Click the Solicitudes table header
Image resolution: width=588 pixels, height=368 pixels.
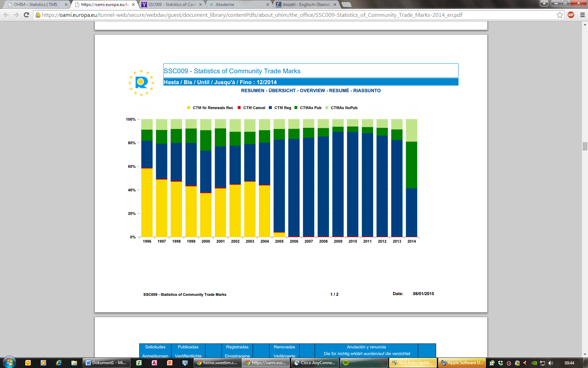pyautogui.click(x=155, y=347)
